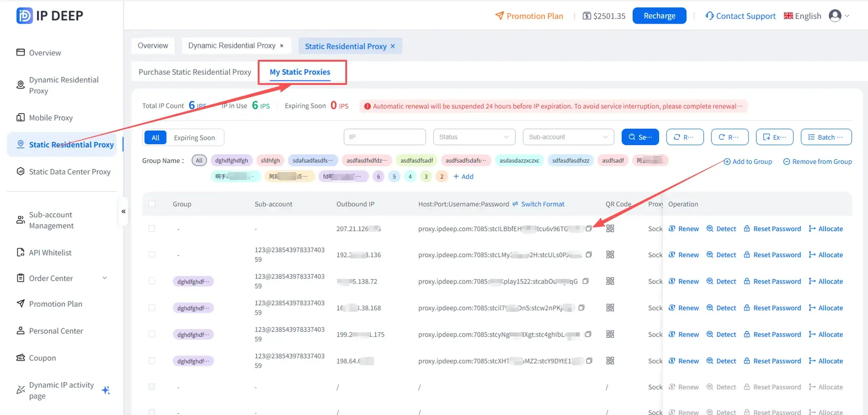This screenshot has width=868, height=415.
Task: Open the Batch actions button
Action: (826, 137)
